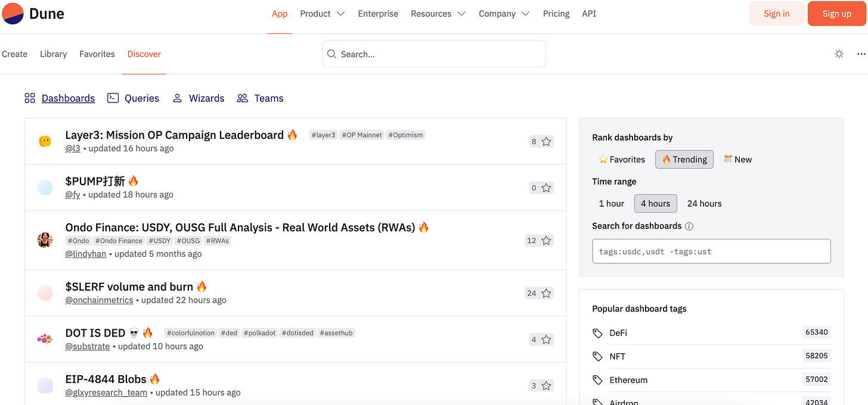868x405 pixels.
Task: Open the API nav link
Action: coord(589,14)
